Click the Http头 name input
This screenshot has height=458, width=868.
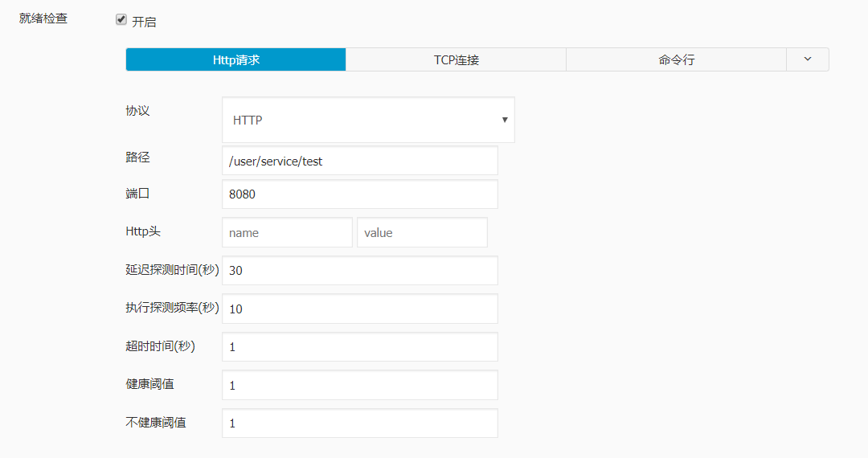287,232
